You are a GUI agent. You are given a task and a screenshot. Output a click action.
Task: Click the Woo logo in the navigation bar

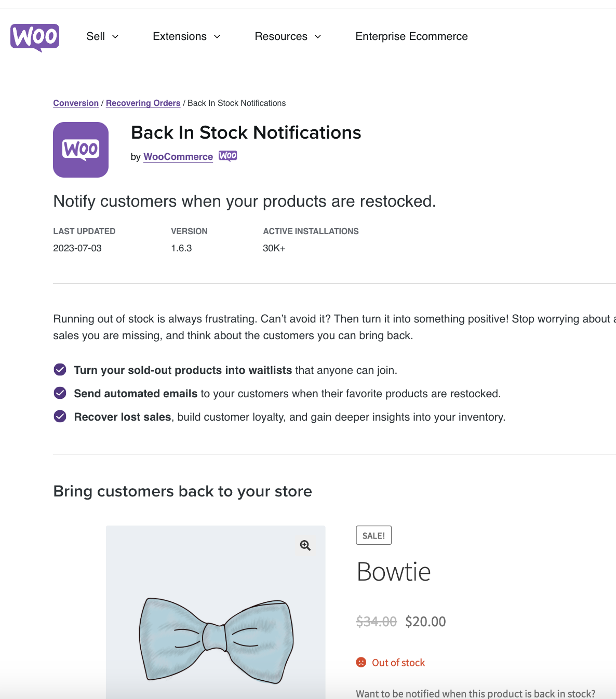click(x=34, y=37)
